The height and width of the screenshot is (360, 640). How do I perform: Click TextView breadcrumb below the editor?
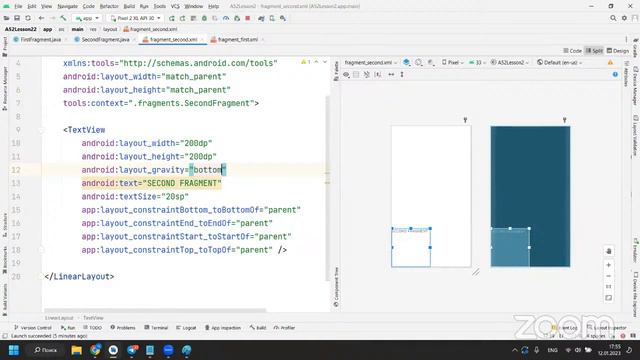pos(93,318)
